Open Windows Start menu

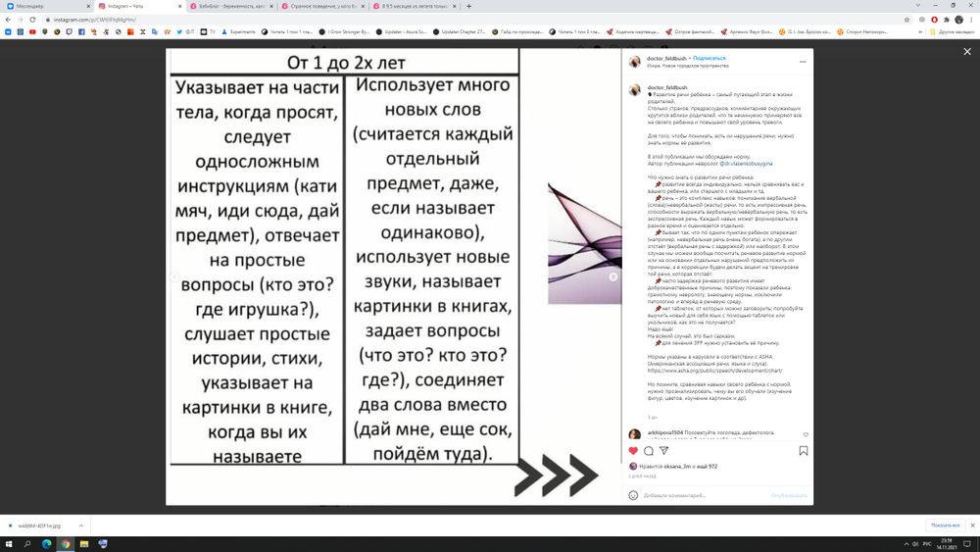[x=8, y=544]
